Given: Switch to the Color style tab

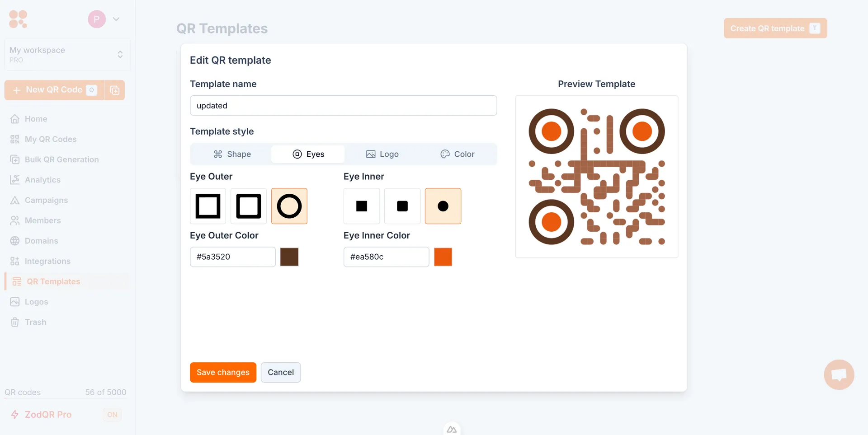Looking at the screenshot, I should pos(457,154).
